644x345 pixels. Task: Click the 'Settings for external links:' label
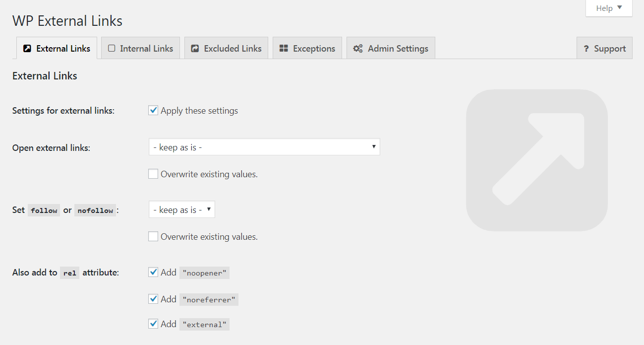tap(63, 111)
